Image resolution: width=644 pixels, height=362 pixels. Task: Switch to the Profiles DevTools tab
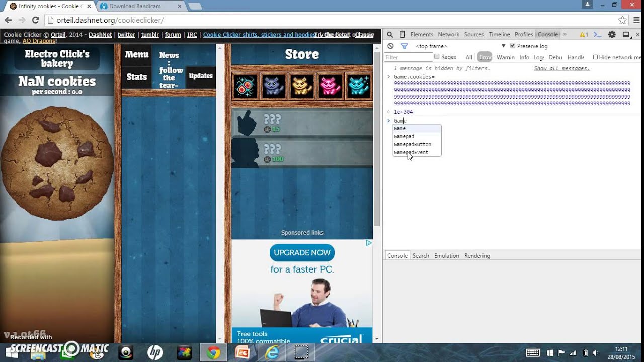coord(524,34)
